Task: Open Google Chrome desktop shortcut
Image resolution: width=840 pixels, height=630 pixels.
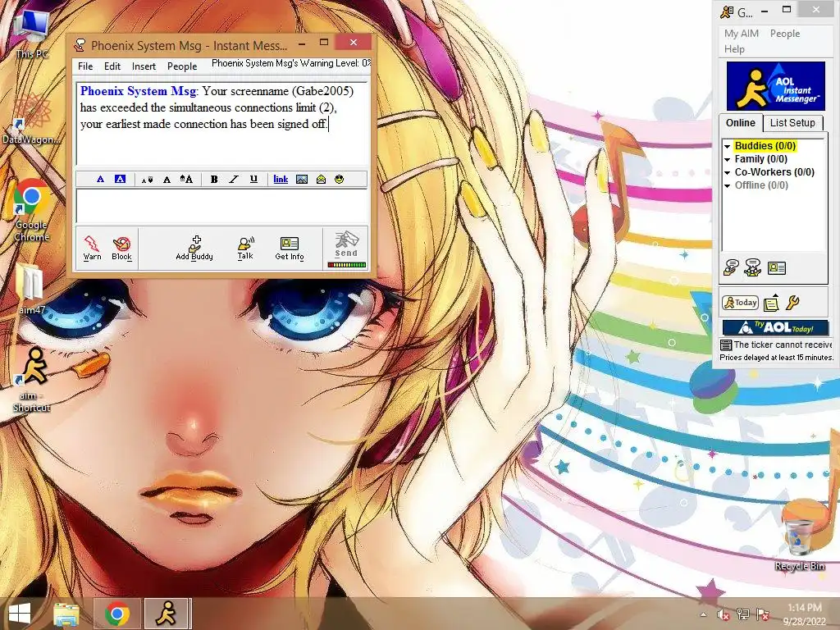Action: (x=31, y=210)
